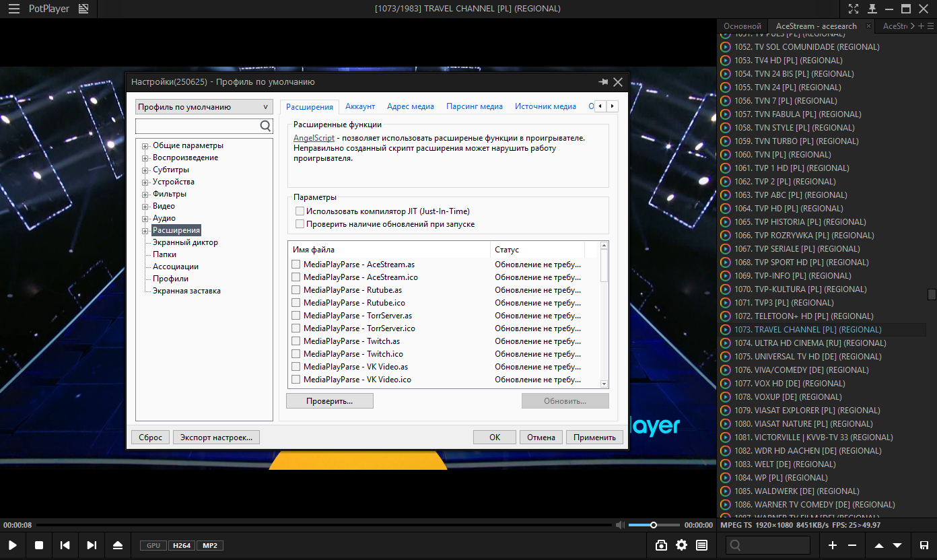The image size is (937, 560).
Task: Select the Основной playlist tab
Action: (x=742, y=26)
